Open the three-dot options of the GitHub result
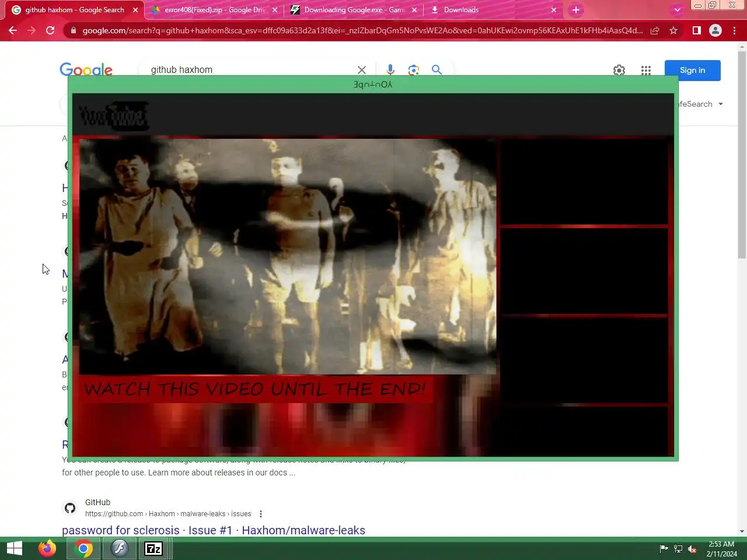Viewport: 747px width, 560px height. point(261,514)
